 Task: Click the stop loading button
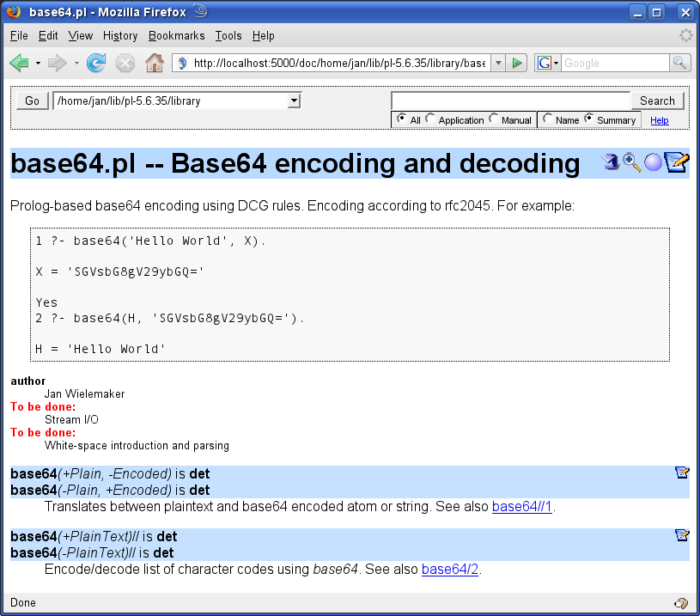click(x=125, y=63)
